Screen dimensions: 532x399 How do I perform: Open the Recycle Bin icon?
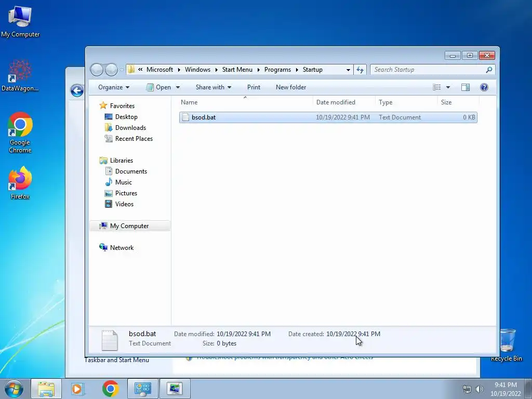coord(507,344)
